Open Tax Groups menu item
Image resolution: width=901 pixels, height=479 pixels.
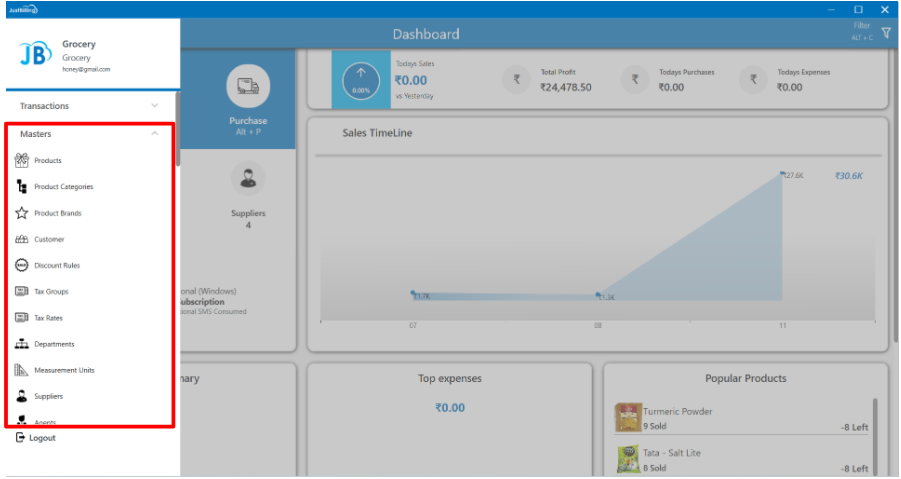[51, 292]
